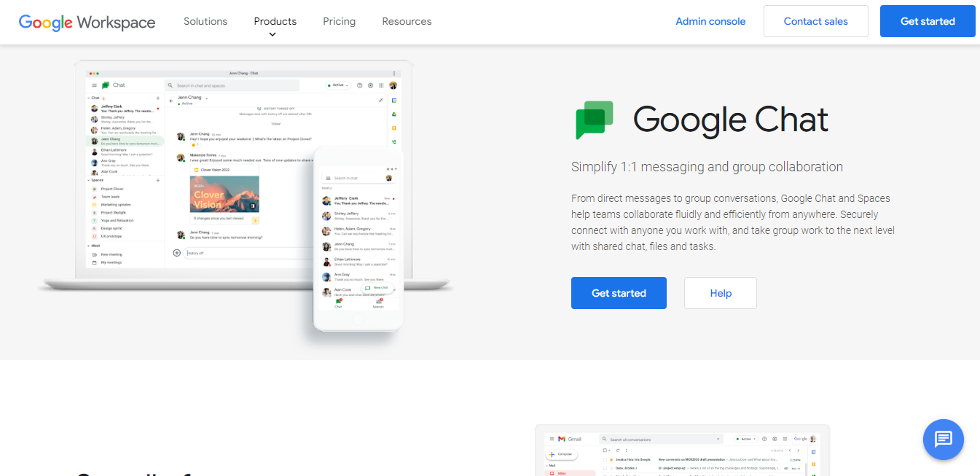Click the Gmail screenshot preview image
The width and height of the screenshot is (980, 476).
pyautogui.click(x=682, y=450)
